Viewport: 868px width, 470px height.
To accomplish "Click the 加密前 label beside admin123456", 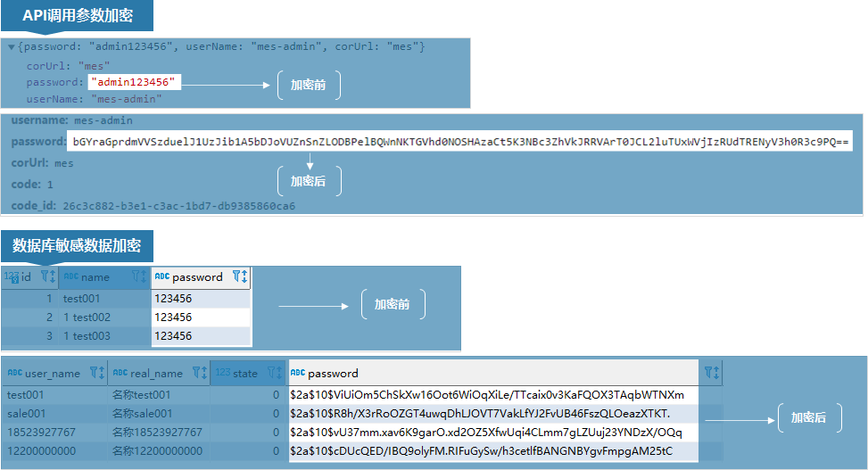I will click(x=308, y=85).
